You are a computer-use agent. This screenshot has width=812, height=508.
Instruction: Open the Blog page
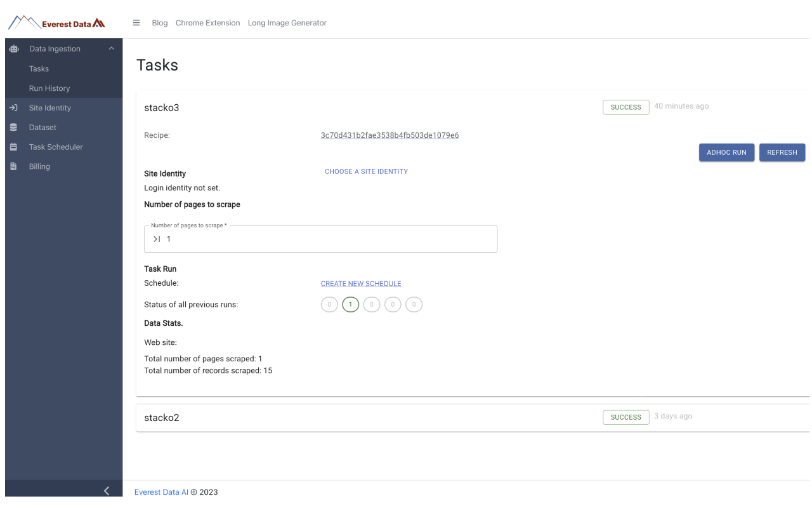[x=159, y=23]
